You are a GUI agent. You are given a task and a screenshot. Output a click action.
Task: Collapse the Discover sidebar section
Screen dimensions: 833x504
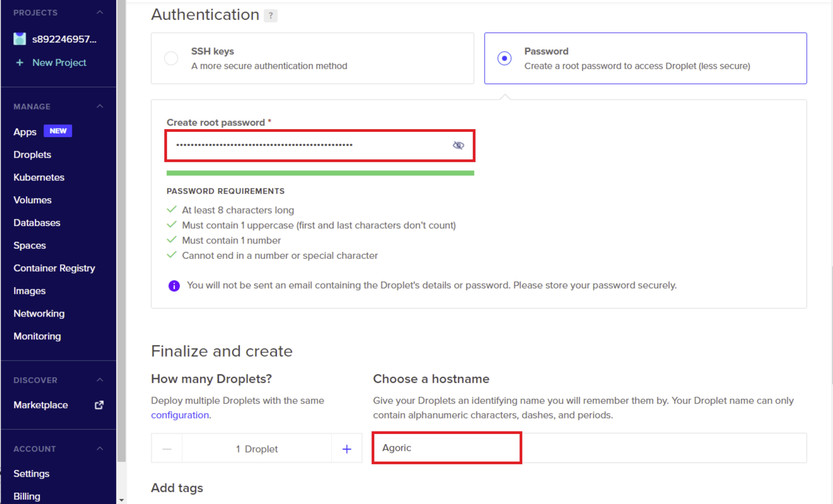pyautogui.click(x=100, y=380)
